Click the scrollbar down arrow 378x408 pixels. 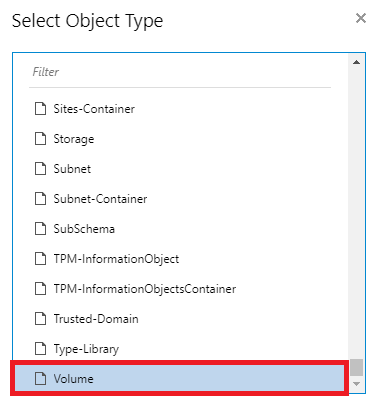tap(356, 384)
